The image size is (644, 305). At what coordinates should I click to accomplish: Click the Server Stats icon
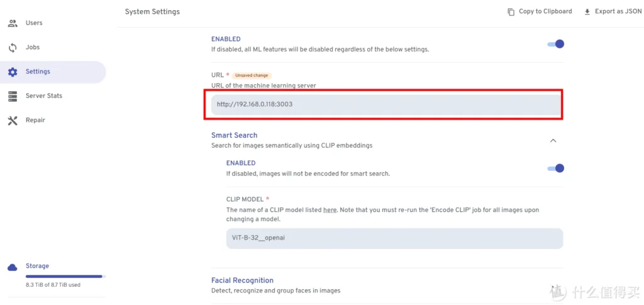point(13,96)
